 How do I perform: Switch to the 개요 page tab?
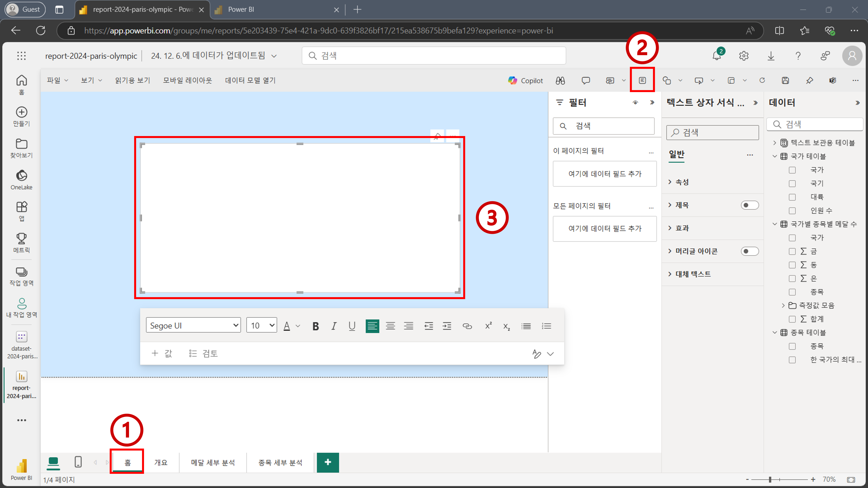click(161, 462)
